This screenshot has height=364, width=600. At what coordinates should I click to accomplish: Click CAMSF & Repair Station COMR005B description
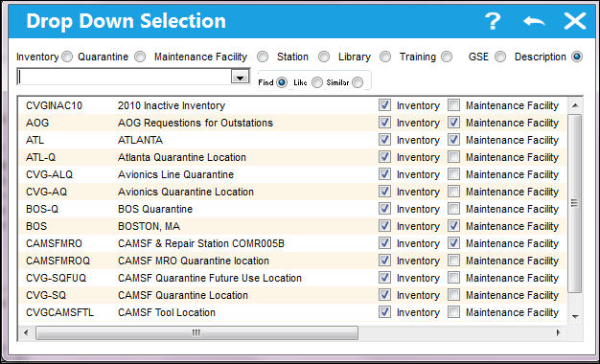[x=201, y=243]
